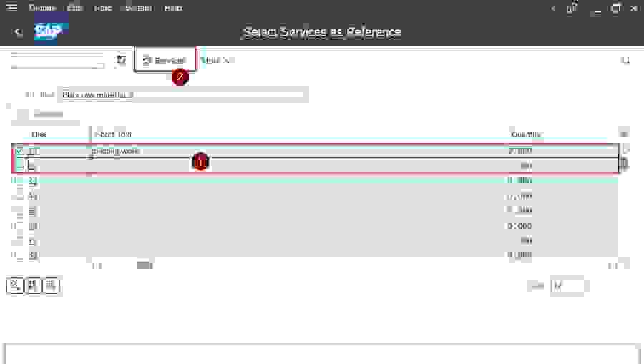Image resolution: width=644 pixels, height=364 pixels.
Task: Click the service details magnifier icon below the table
Action: click(x=14, y=286)
